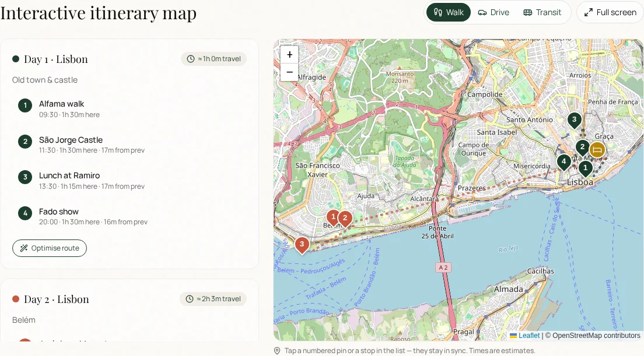Screen dimensions: 644x356
Task: Click number 1 badge beside Alfama walk
Action: (25, 105)
